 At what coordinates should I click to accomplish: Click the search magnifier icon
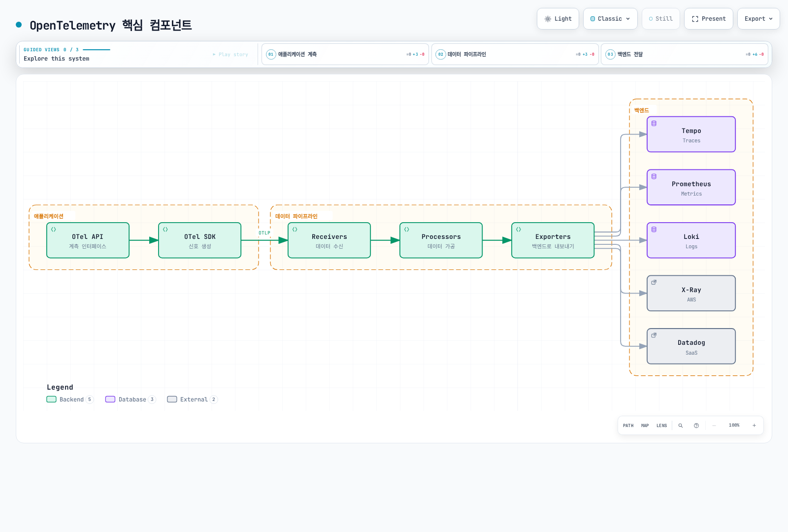pyautogui.click(x=681, y=426)
